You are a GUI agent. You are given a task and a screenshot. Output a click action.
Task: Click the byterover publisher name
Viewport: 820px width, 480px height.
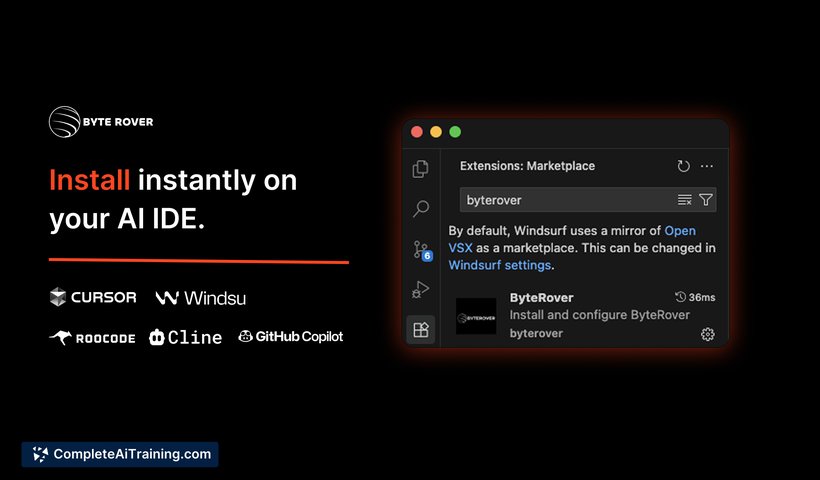pos(536,333)
